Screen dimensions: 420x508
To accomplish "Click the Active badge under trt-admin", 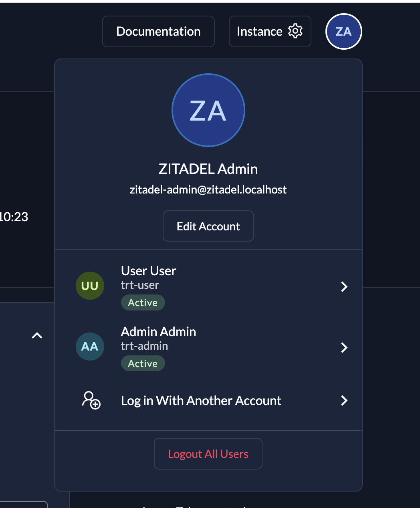I will (x=143, y=363).
